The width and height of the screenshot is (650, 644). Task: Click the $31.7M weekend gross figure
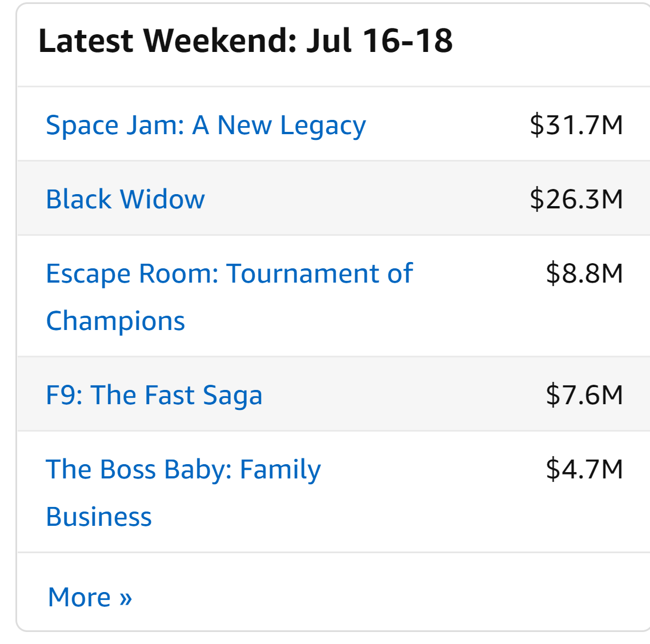[x=576, y=125]
